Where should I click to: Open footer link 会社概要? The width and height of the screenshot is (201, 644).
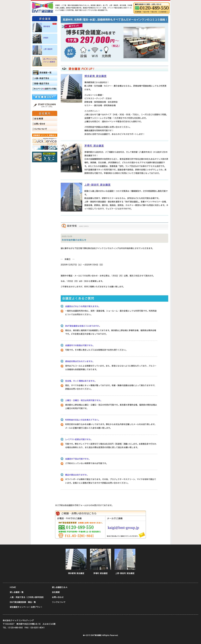56,592
